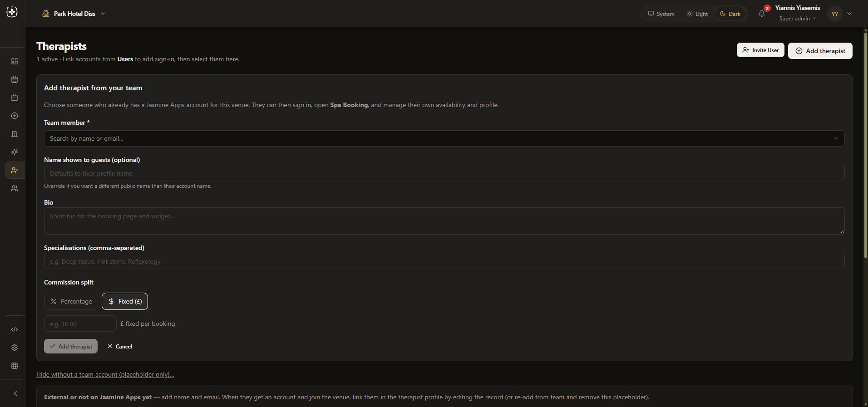Focus the Name shown to guests field
Image resolution: width=868 pixels, height=407 pixels.
coord(444,173)
